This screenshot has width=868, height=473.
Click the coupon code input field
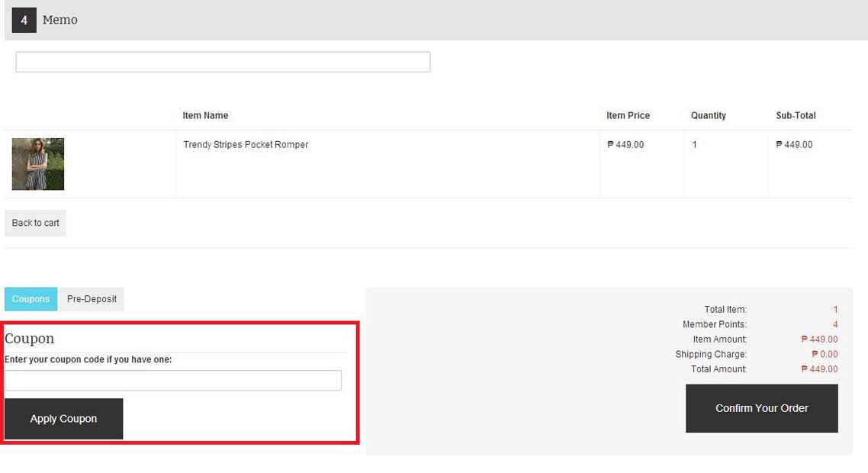[x=173, y=381]
